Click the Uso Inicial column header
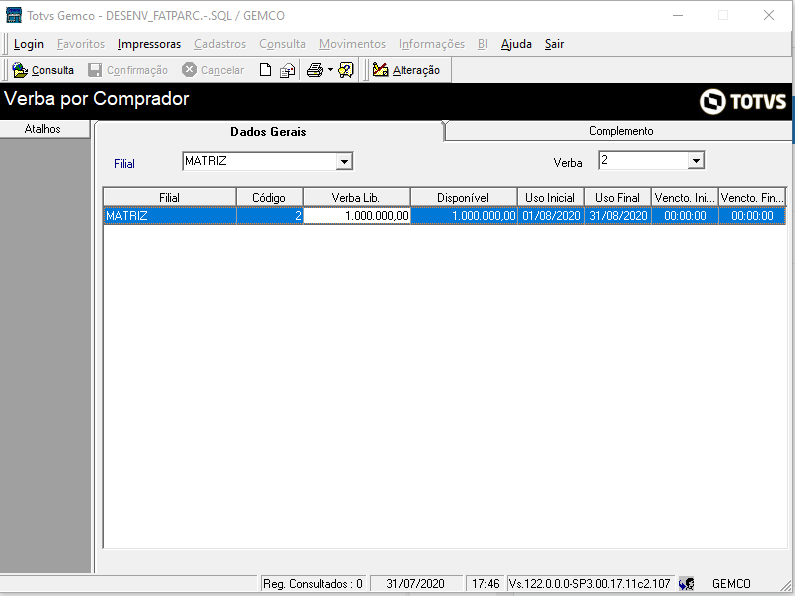The height and width of the screenshot is (596, 795). point(550,197)
